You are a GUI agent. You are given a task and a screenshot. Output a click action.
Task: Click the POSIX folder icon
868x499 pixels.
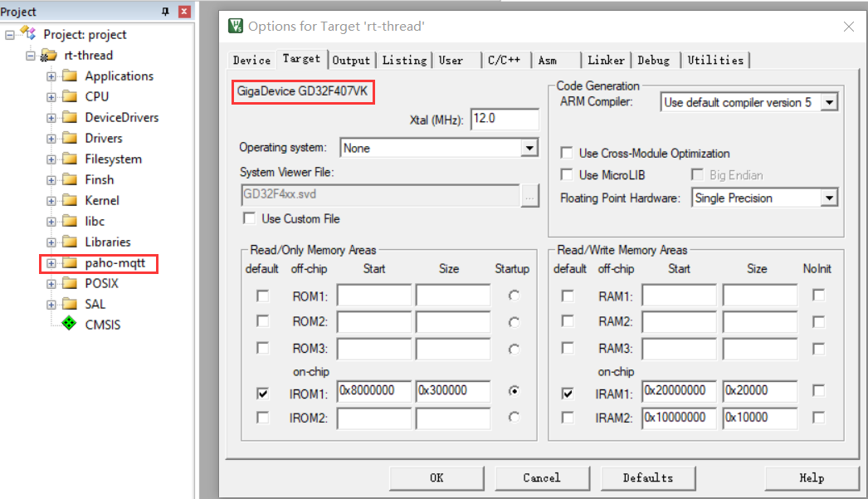coord(70,283)
